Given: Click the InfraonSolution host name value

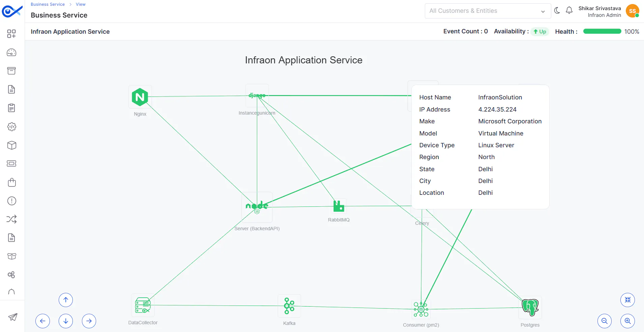Looking at the screenshot, I should [500, 97].
